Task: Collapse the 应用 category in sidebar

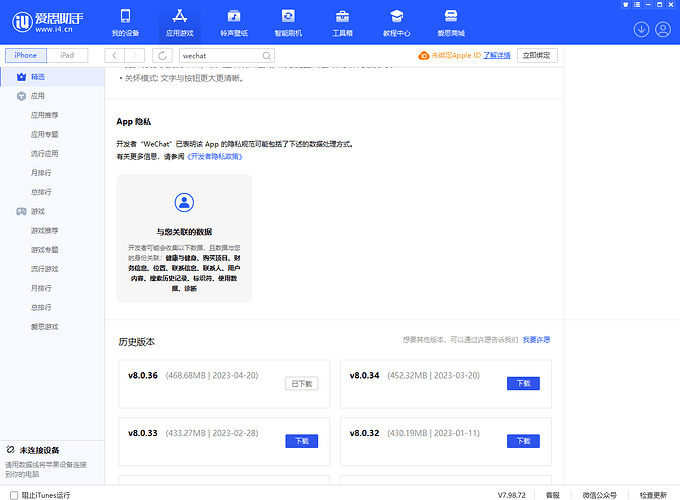Action: 37,96
